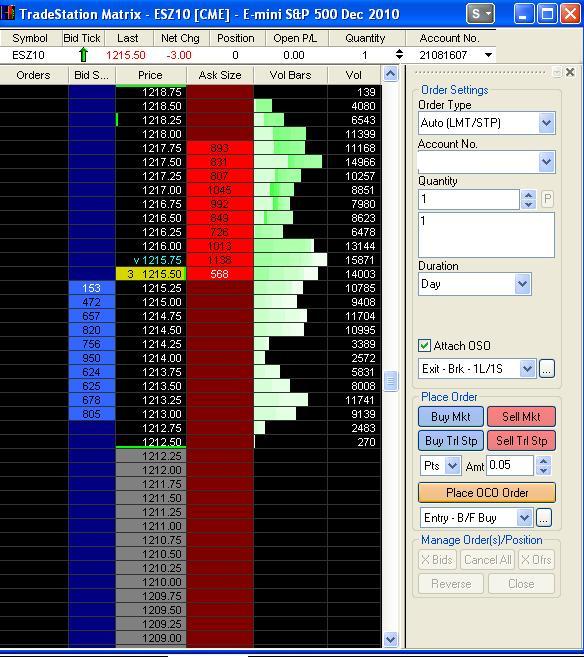The image size is (584, 657).
Task: Click the Sell Trl Stp button
Action: (x=522, y=441)
